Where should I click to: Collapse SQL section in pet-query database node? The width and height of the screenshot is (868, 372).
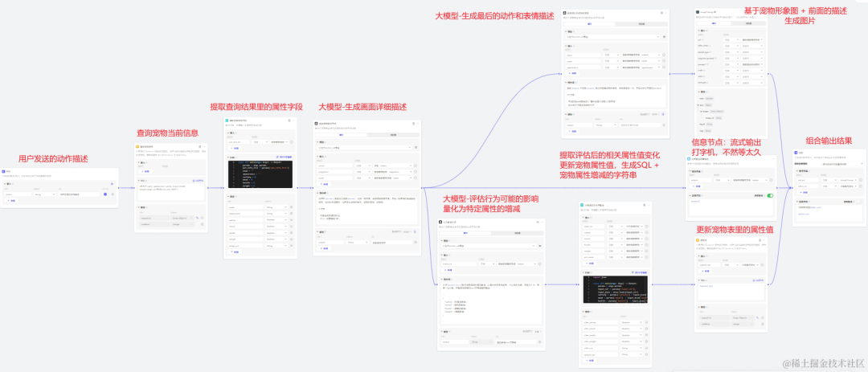click(139, 181)
